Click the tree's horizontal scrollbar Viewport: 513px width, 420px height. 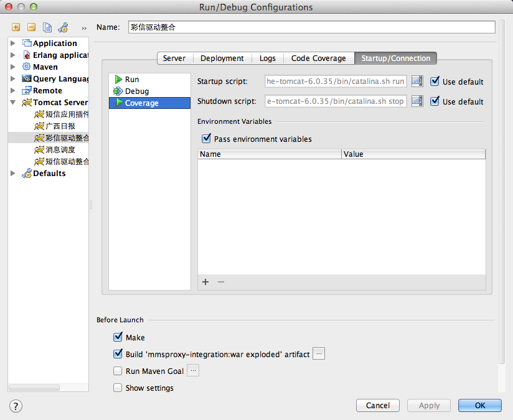[x=34, y=388]
